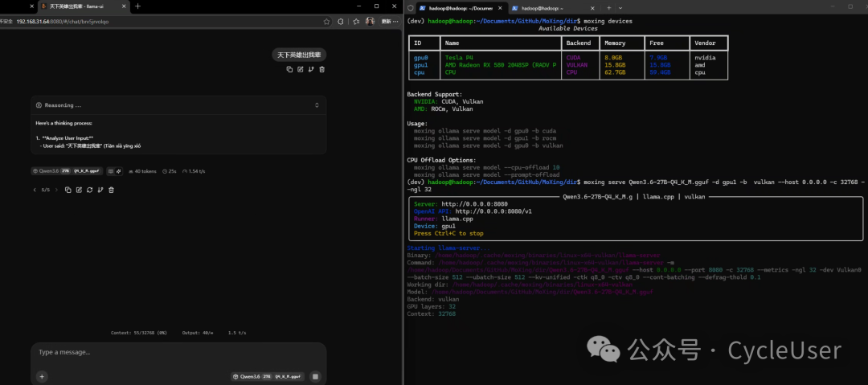
Task: Close the first hadoop terminal tab
Action: point(500,8)
